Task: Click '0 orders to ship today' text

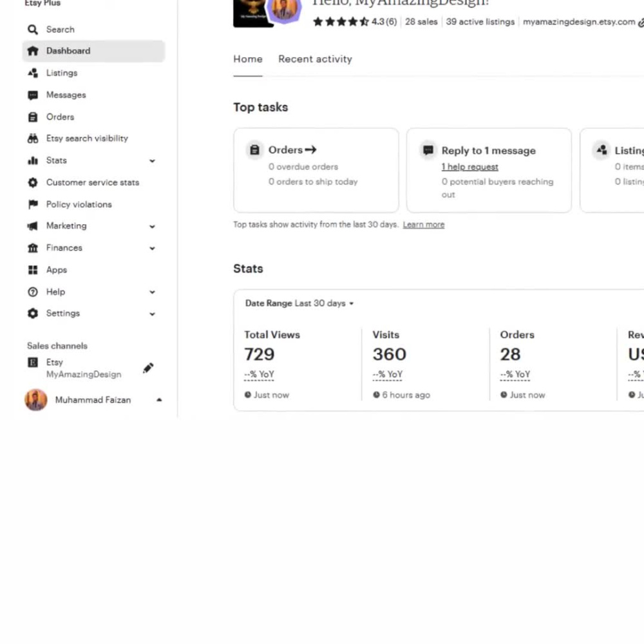Action: [313, 182]
